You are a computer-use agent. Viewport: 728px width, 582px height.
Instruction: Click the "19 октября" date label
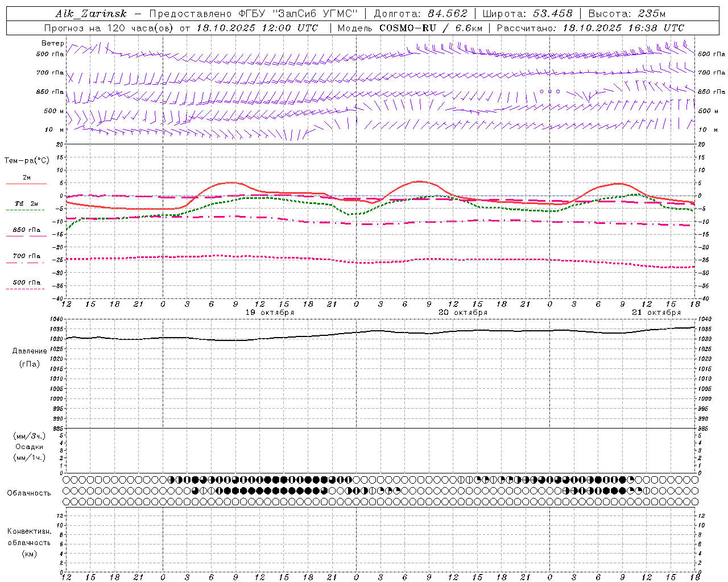click(270, 313)
